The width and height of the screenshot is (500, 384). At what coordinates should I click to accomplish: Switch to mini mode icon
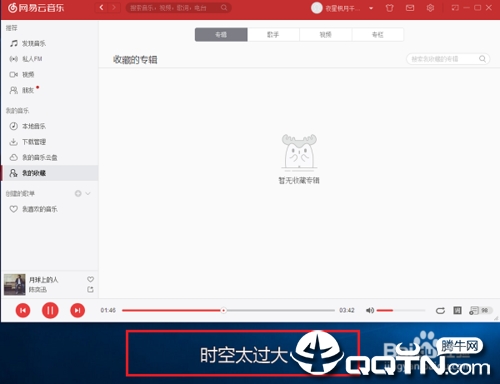455,8
